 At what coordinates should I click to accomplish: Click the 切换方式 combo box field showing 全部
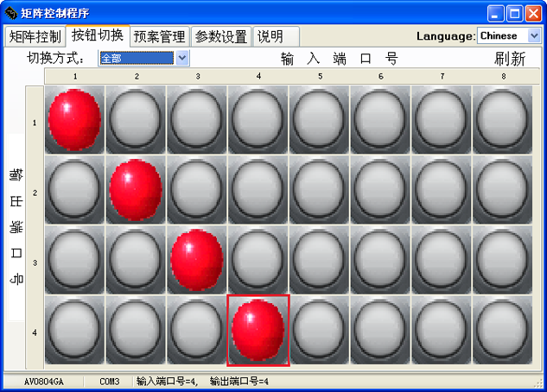pos(137,58)
